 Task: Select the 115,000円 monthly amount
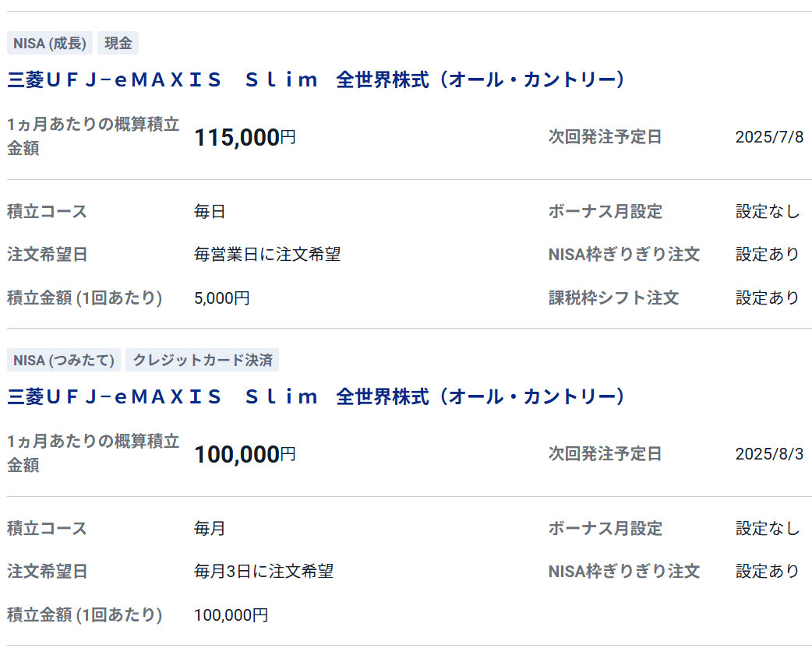pos(245,138)
